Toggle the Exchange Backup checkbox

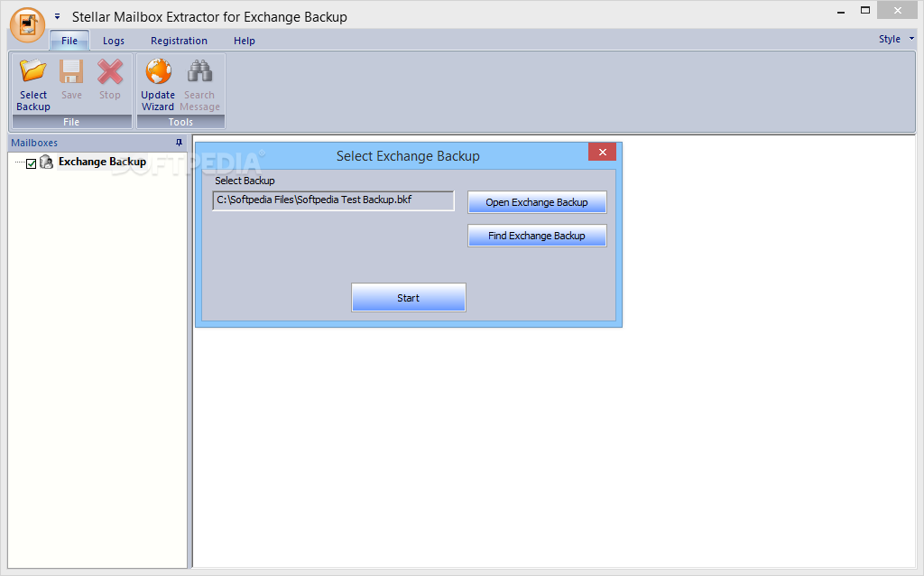tap(32, 163)
